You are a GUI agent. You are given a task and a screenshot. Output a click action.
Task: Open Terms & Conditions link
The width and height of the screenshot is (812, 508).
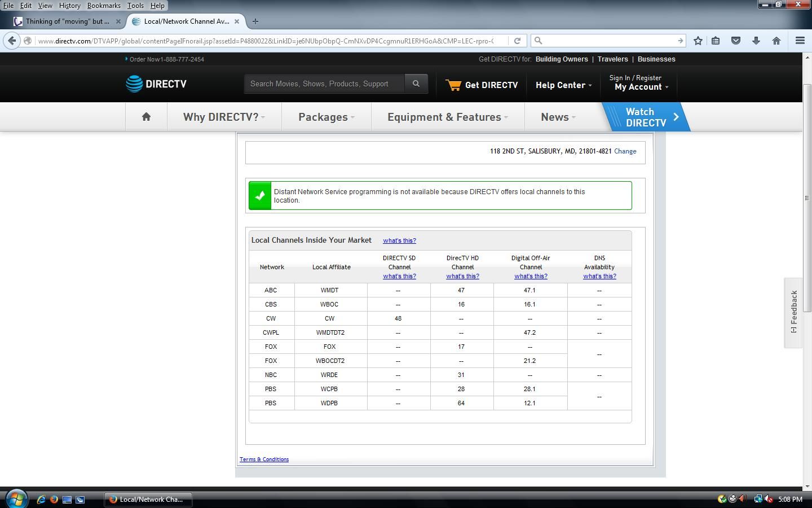coord(264,459)
